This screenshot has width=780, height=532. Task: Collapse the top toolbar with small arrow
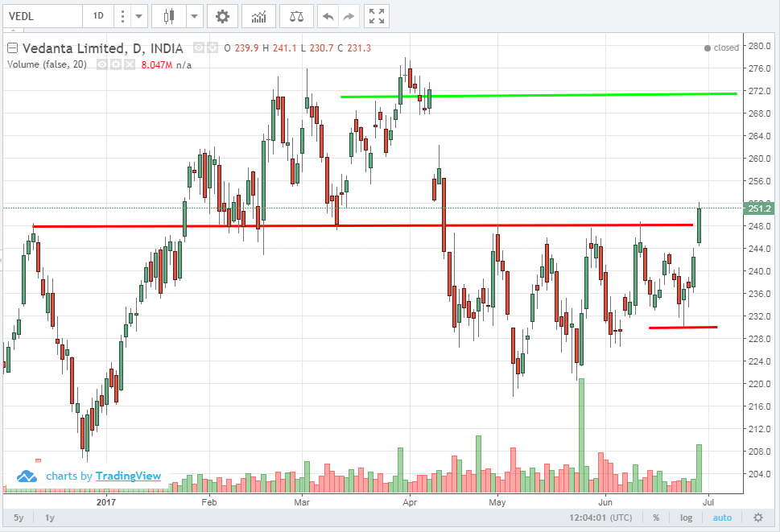(14, 31)
